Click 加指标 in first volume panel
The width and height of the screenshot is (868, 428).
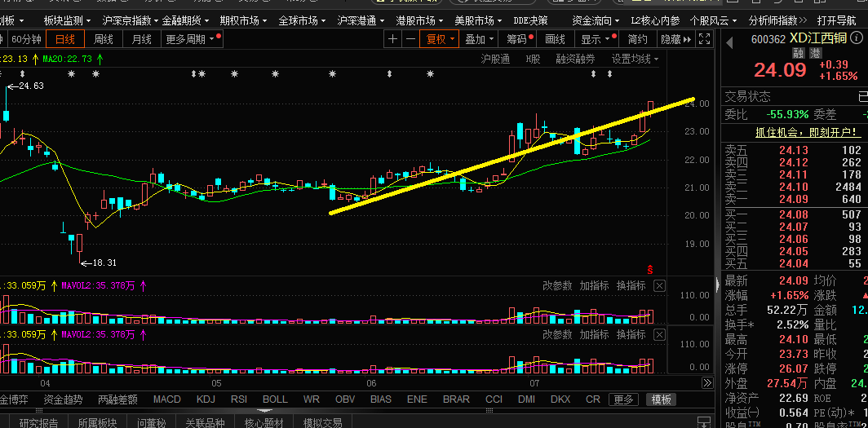point(594,286)
